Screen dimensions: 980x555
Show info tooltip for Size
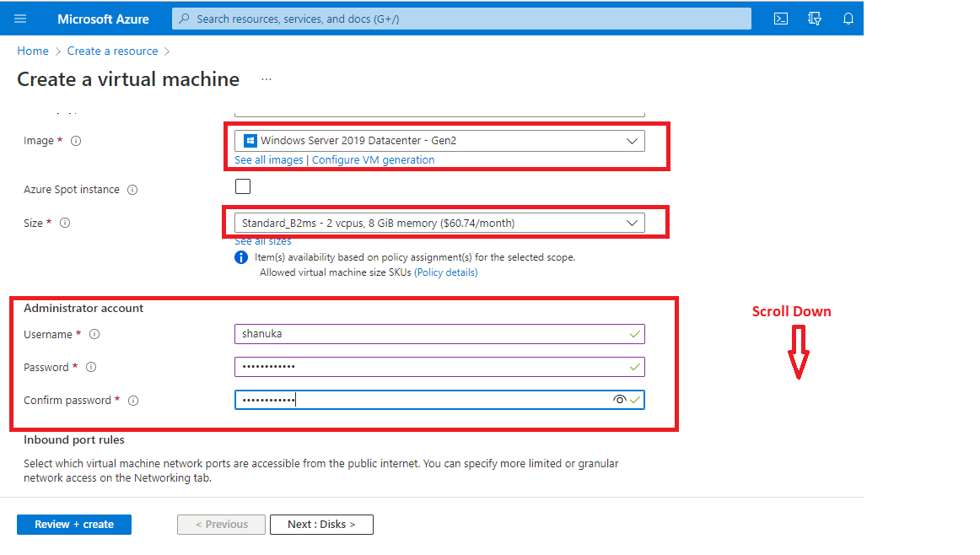65,224
